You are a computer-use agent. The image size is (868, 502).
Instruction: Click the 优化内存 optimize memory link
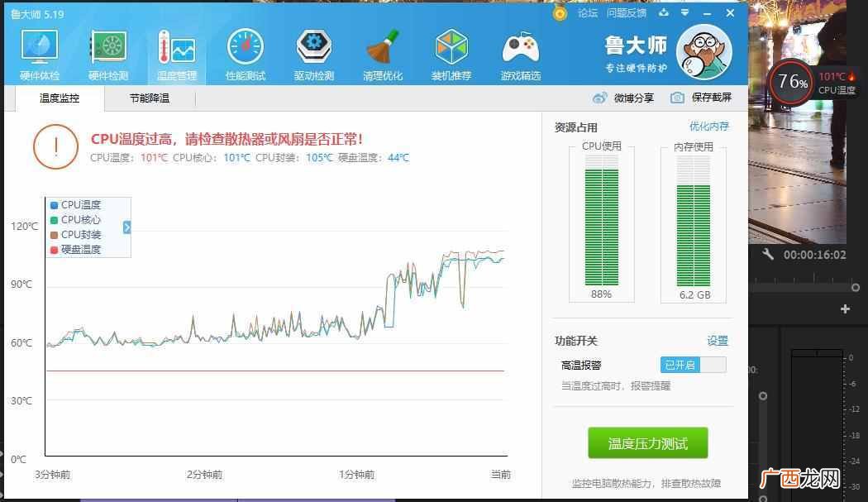point(709,127)
